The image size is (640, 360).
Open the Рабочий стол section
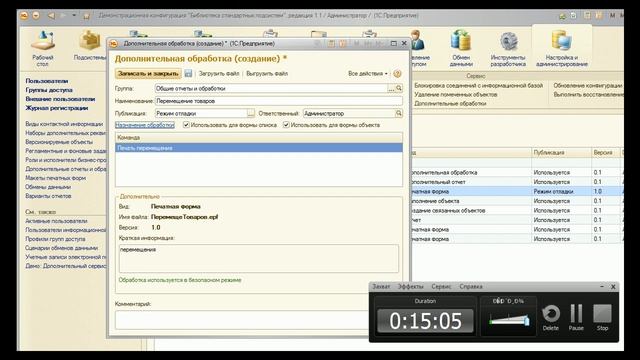pos(43,49)
